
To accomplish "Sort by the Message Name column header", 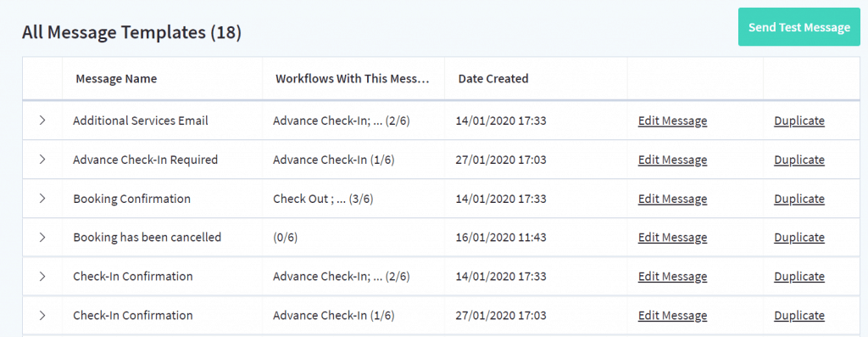I will coord(116,79).
